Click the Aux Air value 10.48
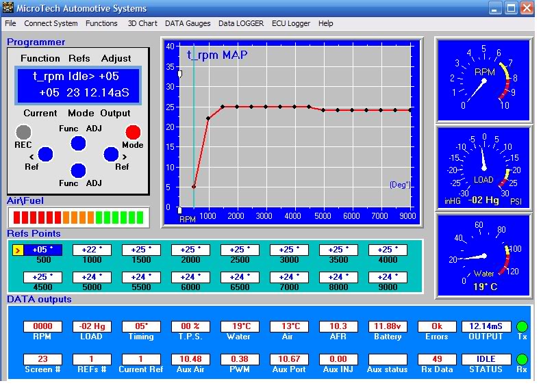 click(x=190, y=359)
